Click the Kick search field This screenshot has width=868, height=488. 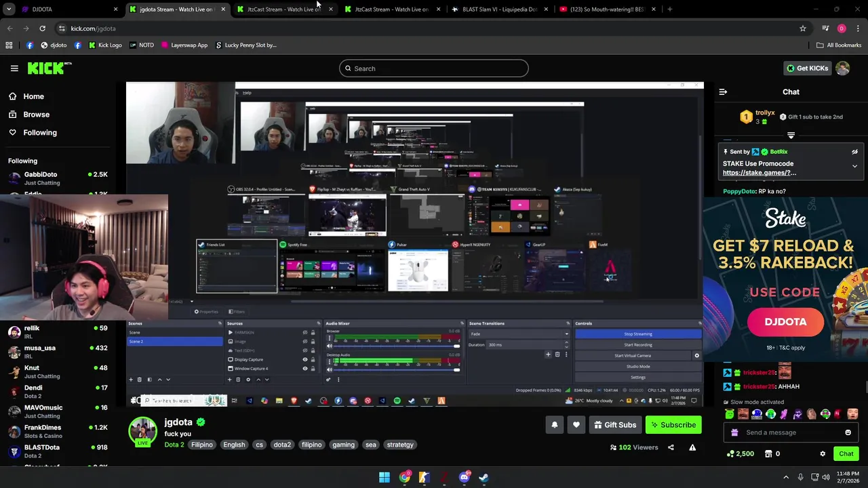pos(434,68)
